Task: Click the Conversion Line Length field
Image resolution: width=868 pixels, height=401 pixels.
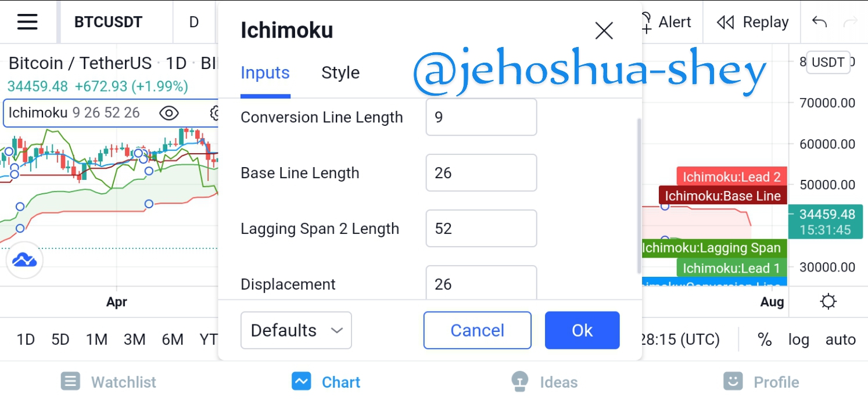Action: tap(481, 117)
